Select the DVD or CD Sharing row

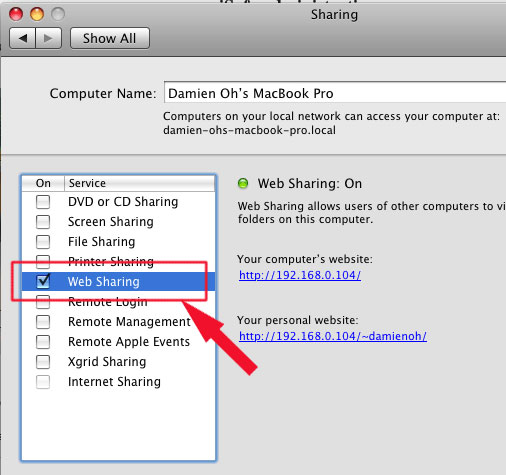pos(118,202)
